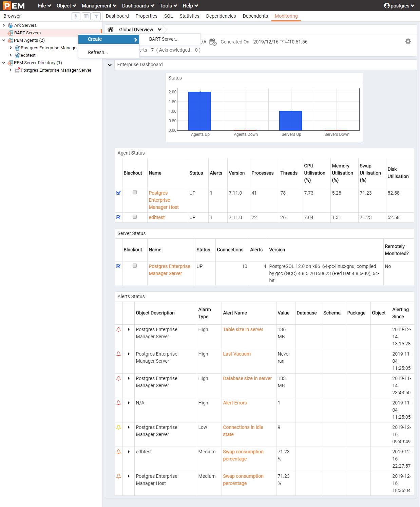This screenshot has width=420, height=507.
Task: Open the edbtest agent link
Action: click(x=157, y=217)
